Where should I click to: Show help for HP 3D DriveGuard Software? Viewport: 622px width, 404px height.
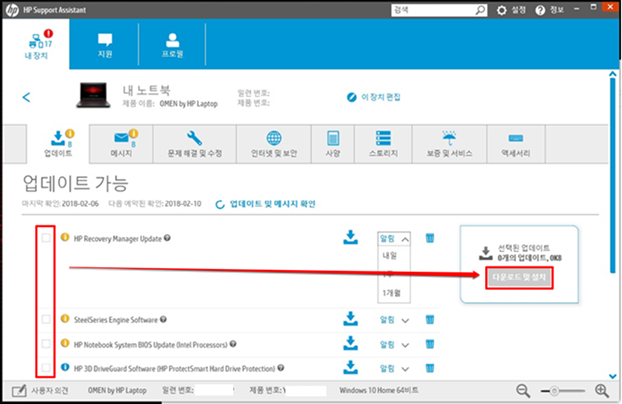(281, 368)
